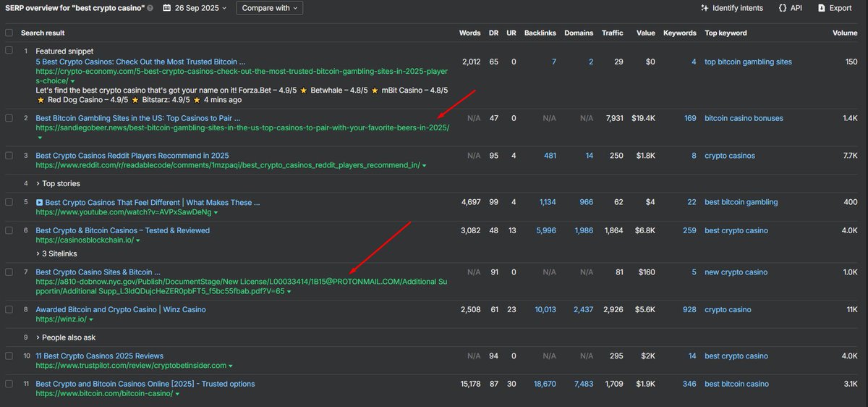Check the box for the Featured snippet row

click(x=9, y=51)
